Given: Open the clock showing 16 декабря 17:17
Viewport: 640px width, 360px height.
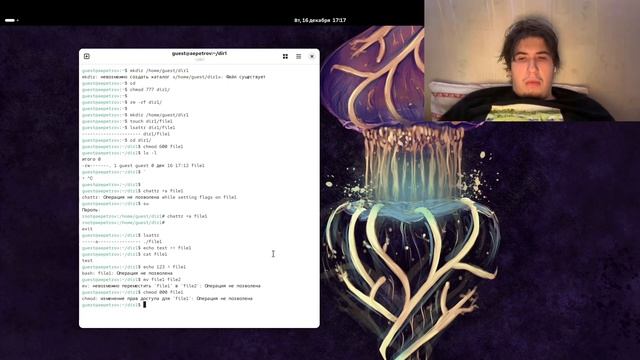Looking at the screenshot, I should click(320, 20).
